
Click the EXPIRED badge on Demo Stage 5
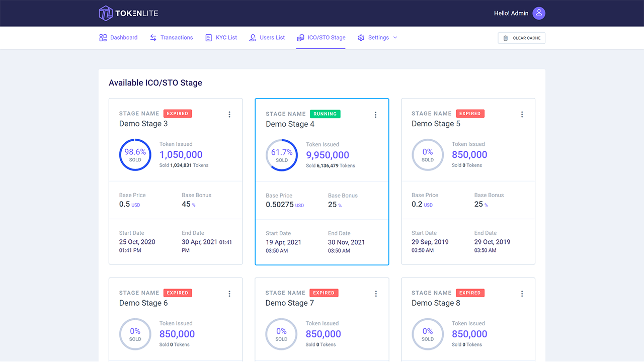pos(470,113)
